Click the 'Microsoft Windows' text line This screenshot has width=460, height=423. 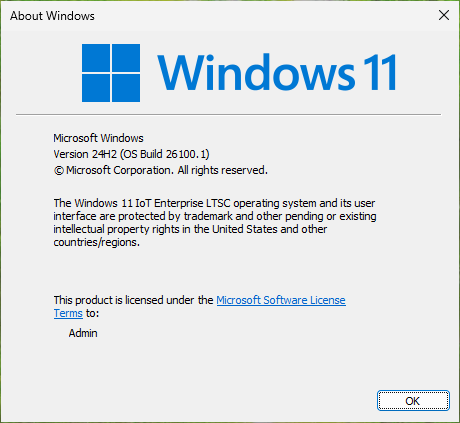(98, 138)
